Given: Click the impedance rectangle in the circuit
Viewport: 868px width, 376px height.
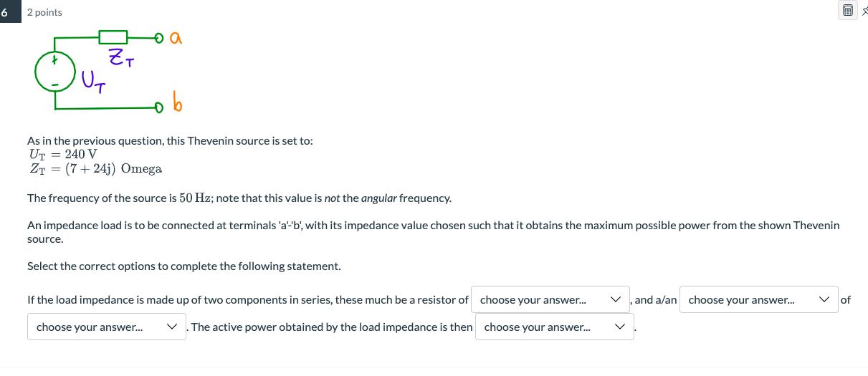Looking at the screenshot, I should pos(113,37).
